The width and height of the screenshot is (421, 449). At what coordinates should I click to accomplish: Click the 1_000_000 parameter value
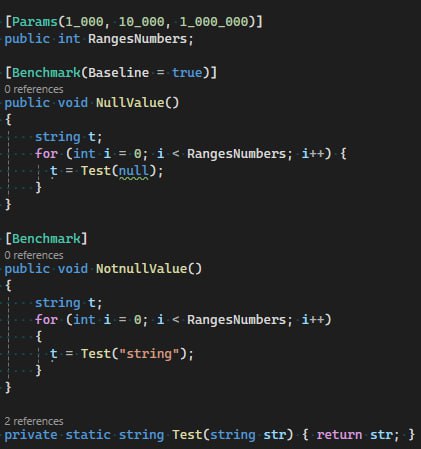[214, 22]
